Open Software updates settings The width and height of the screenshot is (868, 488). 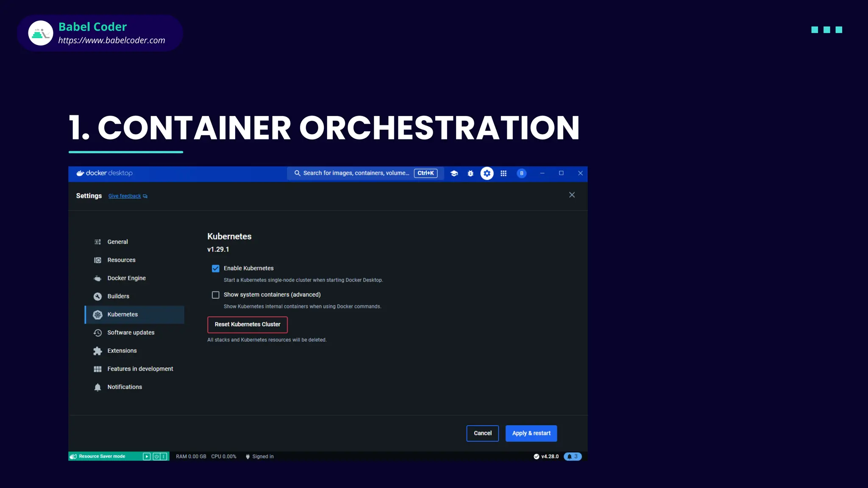click(135, 333)
